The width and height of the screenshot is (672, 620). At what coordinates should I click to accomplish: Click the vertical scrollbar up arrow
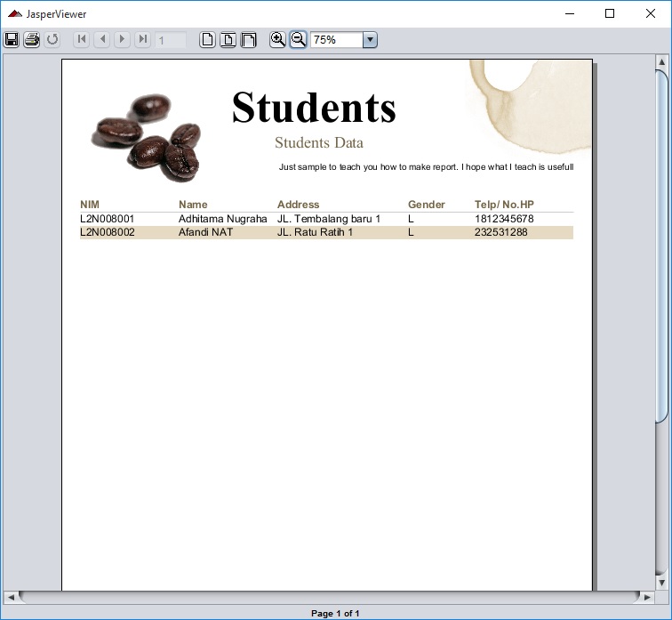point(661,61)
